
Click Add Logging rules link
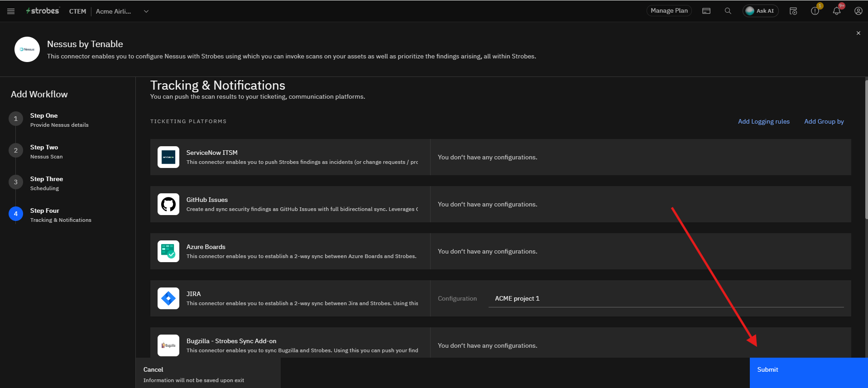pyautogui.click(x=763, y=121)
